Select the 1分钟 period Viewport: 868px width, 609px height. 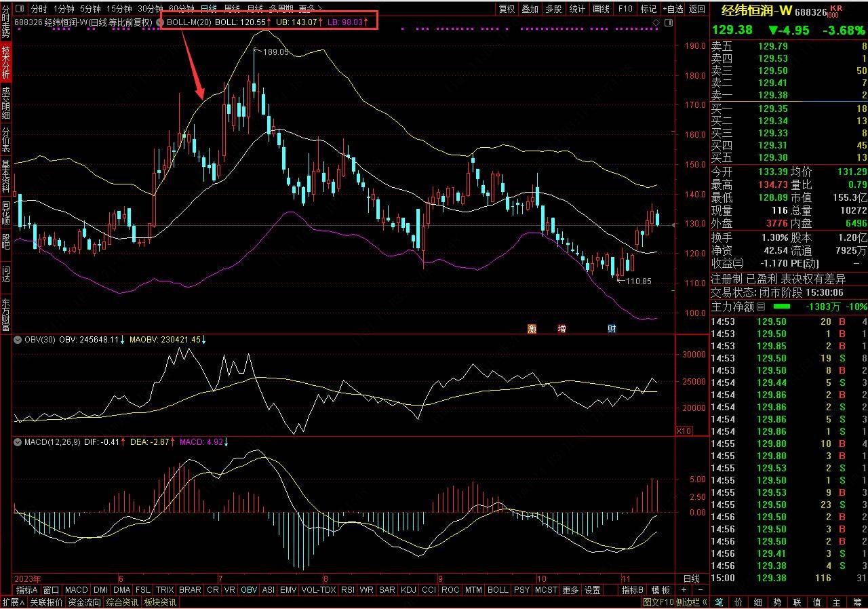tap(63, 9)
